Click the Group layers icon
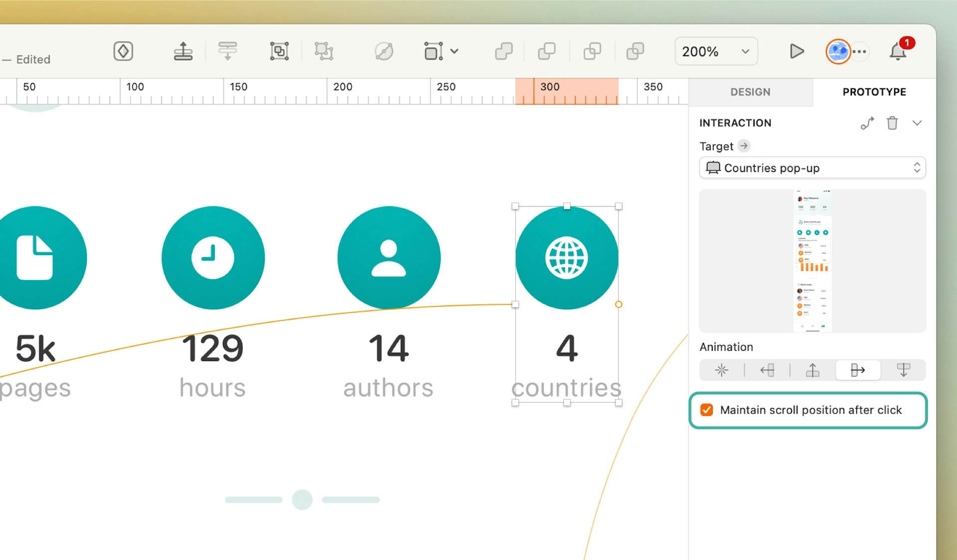The width and height of the screenshot is (957, 560). coord(279,51)
